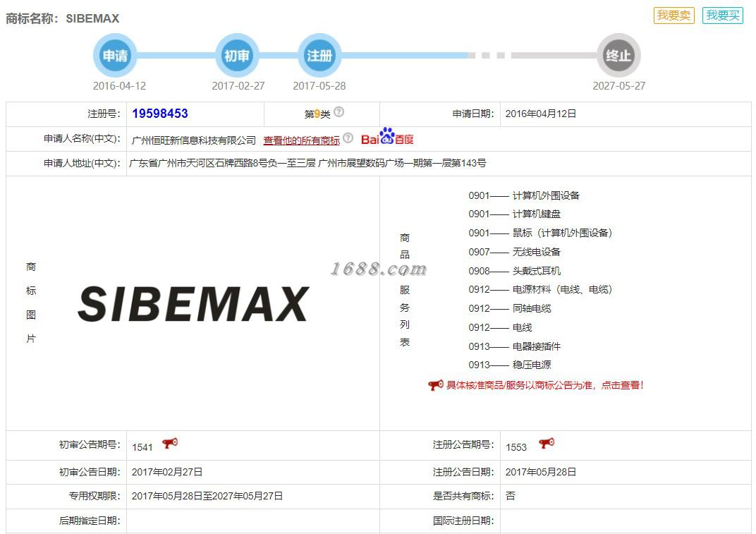Open 查看他的所有商标 link
The image size is (756, 534).
(301, 140)
